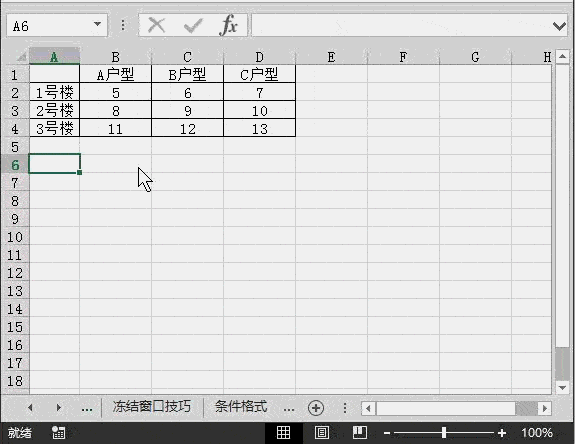This screenshot has width=575, height=444.
Task: Switch to Page Layout view icon
Action: 322,433
